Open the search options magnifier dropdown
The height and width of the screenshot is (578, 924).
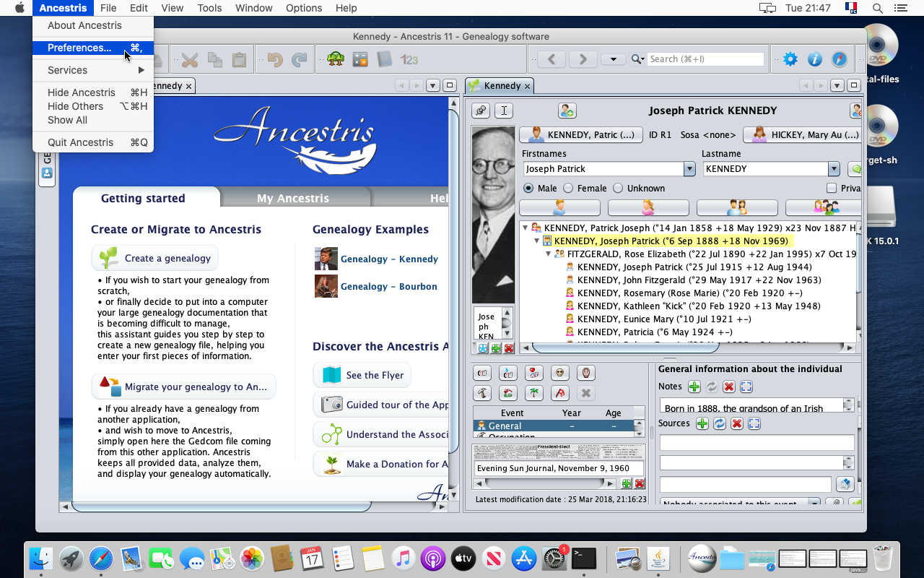tap(638, 59)
